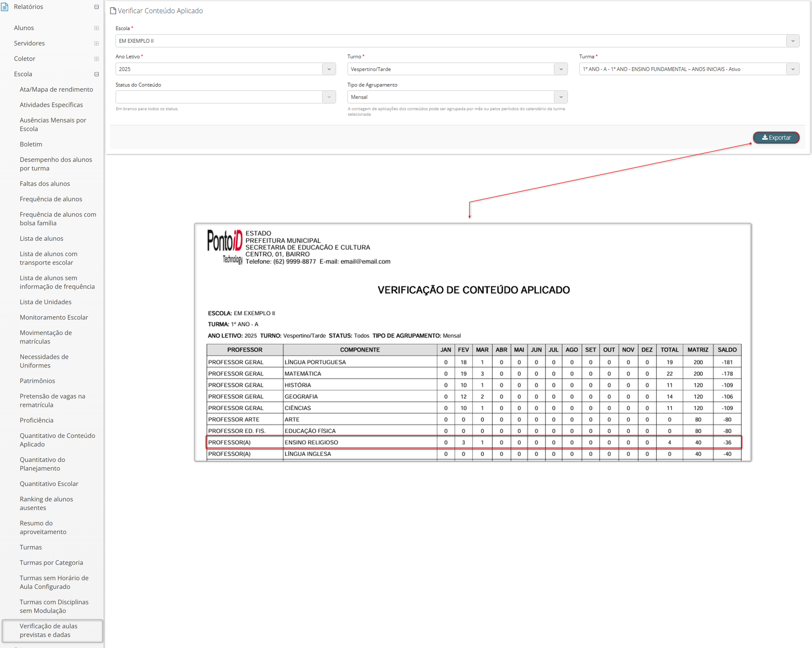Open Necessidades de Uniformes report
Viewport: 812px width, 648px height.
click(44, 361)
